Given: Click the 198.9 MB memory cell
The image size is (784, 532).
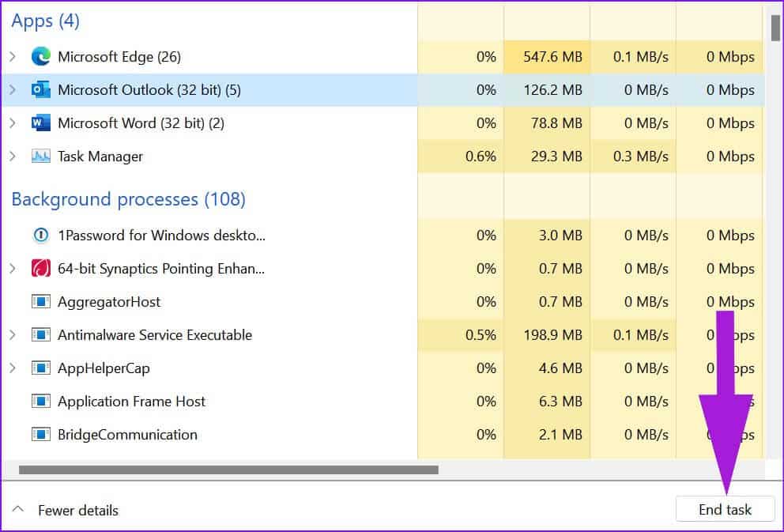Looking at the screenshot, I should coord(547,335).
